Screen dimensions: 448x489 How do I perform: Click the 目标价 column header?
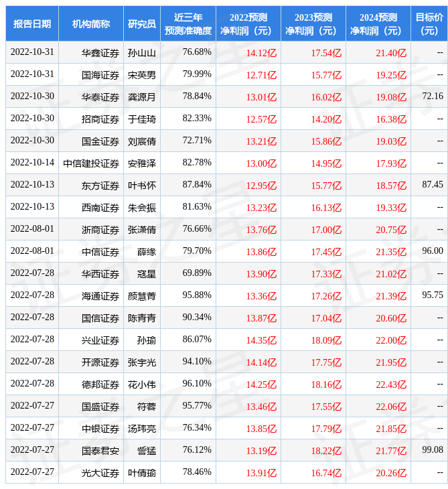click(x=429, y=23)
